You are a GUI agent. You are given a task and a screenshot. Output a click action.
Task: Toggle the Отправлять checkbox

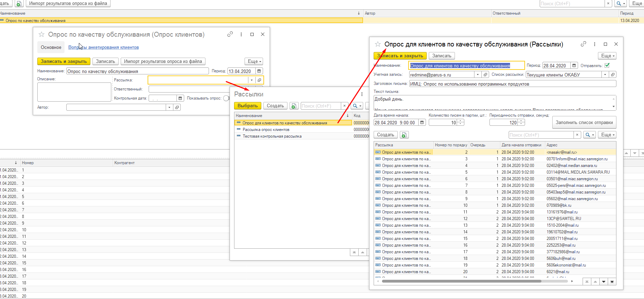tap(607, 65)
